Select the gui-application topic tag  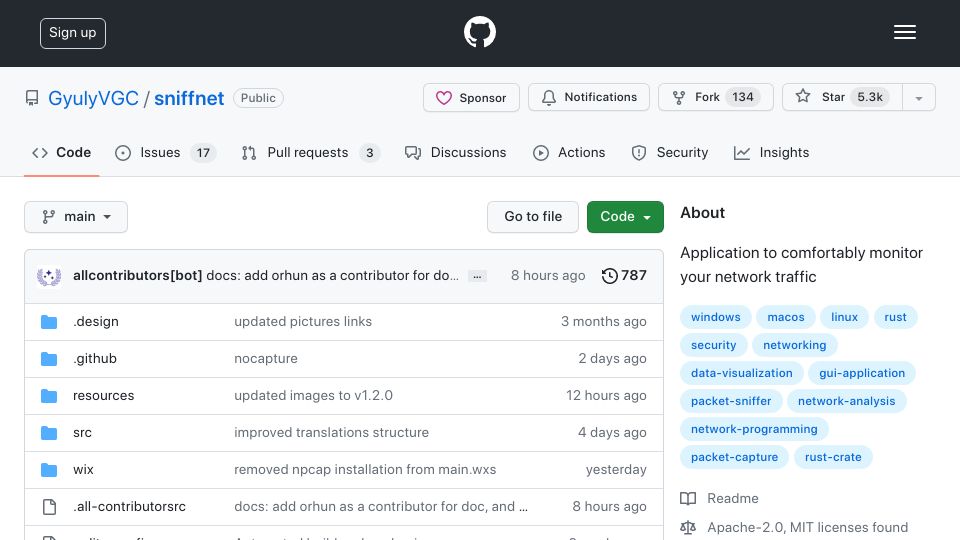tap(861, 373)
